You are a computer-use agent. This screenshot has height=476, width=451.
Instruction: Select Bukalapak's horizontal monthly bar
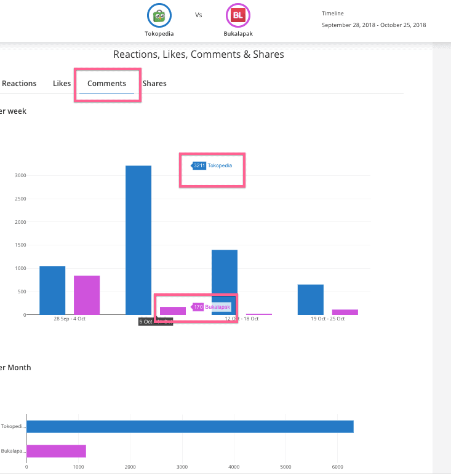pyautogui.click(x=56, y=451)
